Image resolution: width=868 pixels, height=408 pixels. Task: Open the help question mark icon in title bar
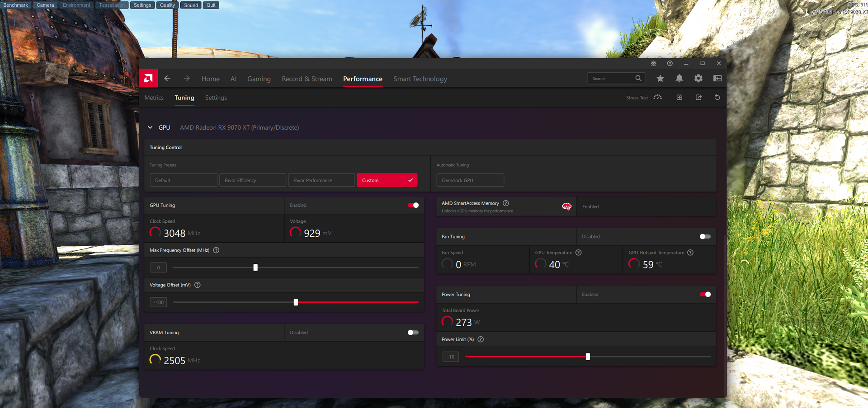click(670, 64)
